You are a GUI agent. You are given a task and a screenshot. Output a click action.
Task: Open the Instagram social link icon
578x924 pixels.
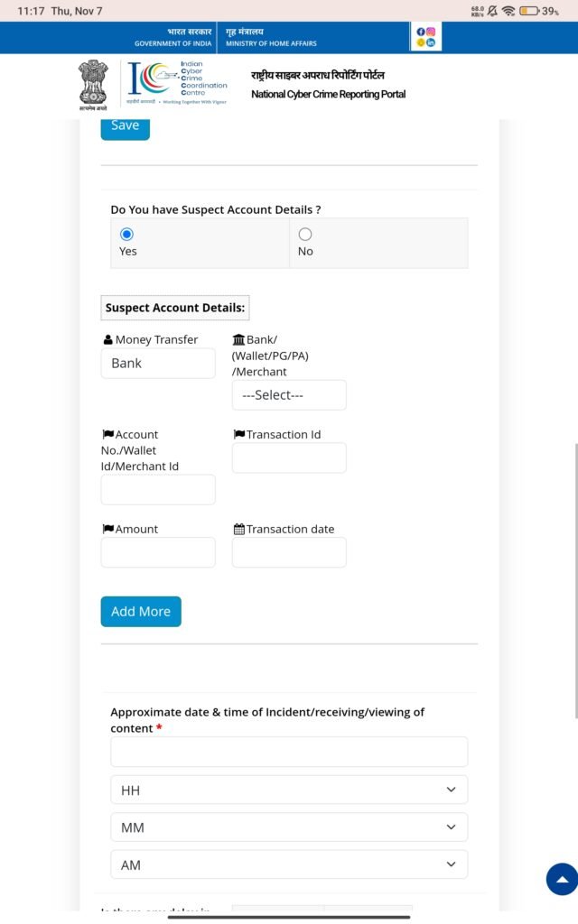[431, 32]
